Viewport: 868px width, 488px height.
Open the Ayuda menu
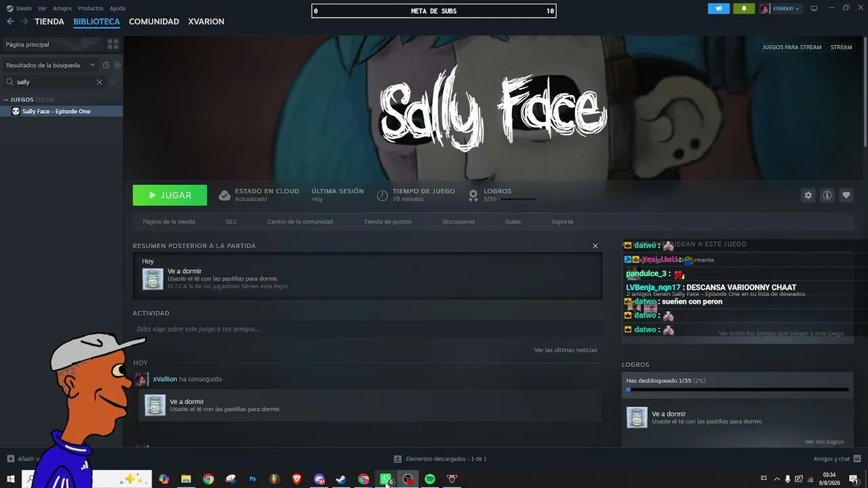pos(118,9)
